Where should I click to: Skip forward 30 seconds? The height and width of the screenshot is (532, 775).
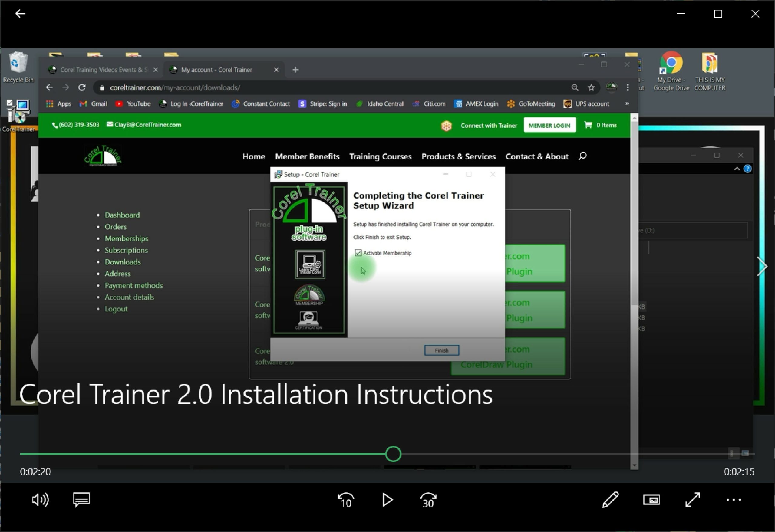tap(428, 500)
